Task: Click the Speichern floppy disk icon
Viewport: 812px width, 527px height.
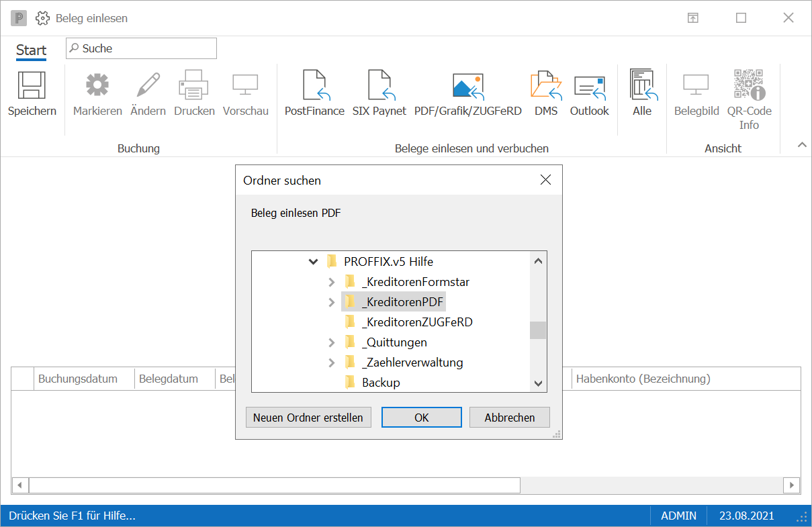Action: tap(32, 85)
